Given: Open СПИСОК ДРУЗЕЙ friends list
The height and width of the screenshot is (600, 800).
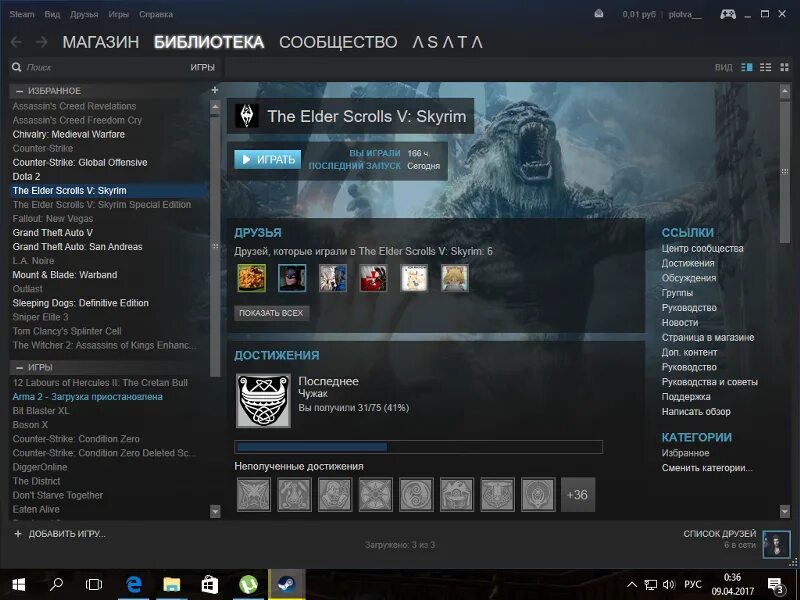Looking at the screenshot, I should (x=720, y=534).
